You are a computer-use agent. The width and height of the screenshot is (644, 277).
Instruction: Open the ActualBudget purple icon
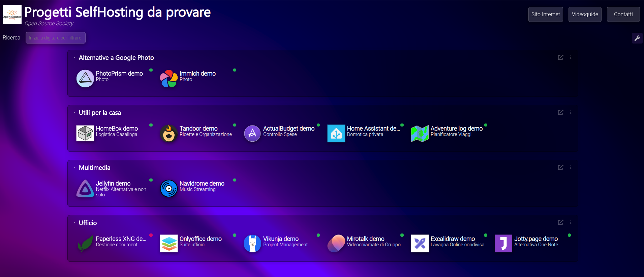point(252,134)
